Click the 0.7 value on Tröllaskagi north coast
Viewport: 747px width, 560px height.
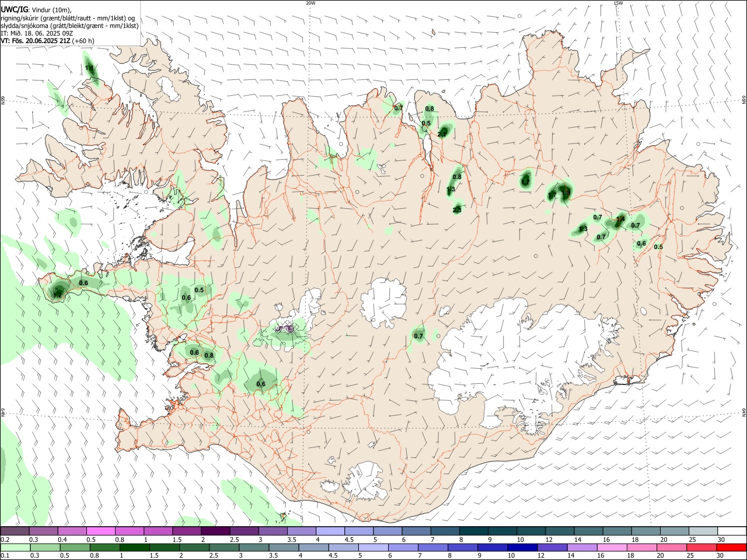point(399,107)
